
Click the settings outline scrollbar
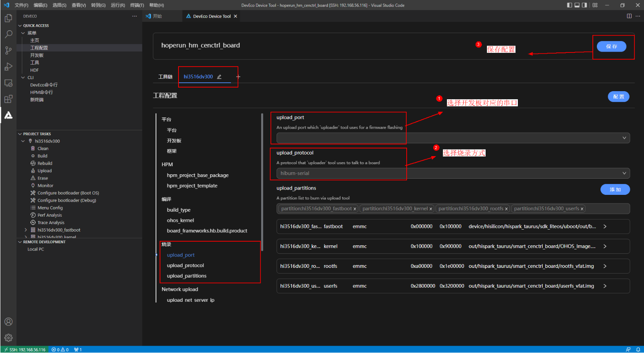(262, 182)
